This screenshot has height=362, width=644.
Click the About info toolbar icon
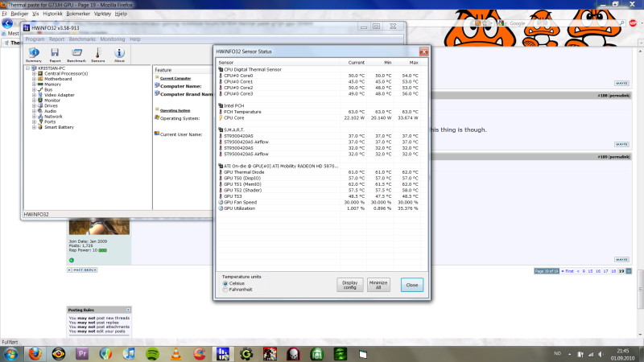click(x=119, y=55)
